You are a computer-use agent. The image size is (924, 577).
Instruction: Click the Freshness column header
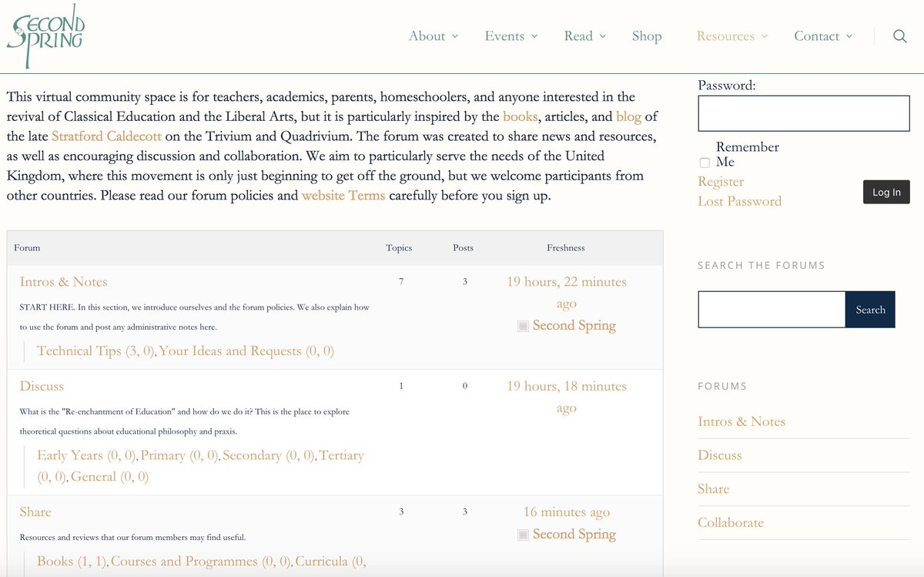566,248
